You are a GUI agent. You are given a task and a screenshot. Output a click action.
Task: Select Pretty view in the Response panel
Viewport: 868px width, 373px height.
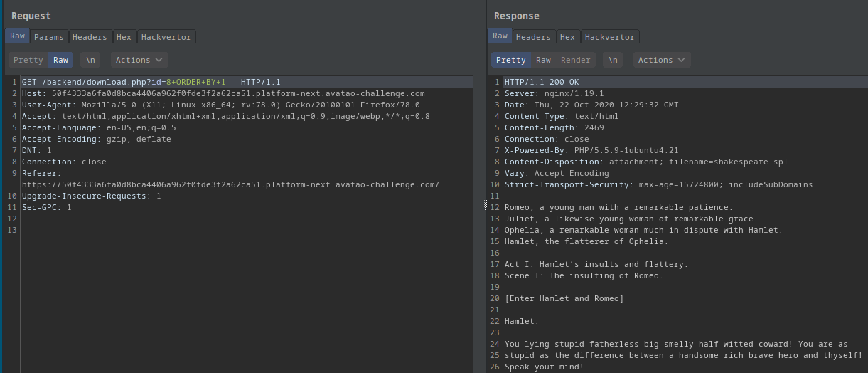[x=510, y=60]
